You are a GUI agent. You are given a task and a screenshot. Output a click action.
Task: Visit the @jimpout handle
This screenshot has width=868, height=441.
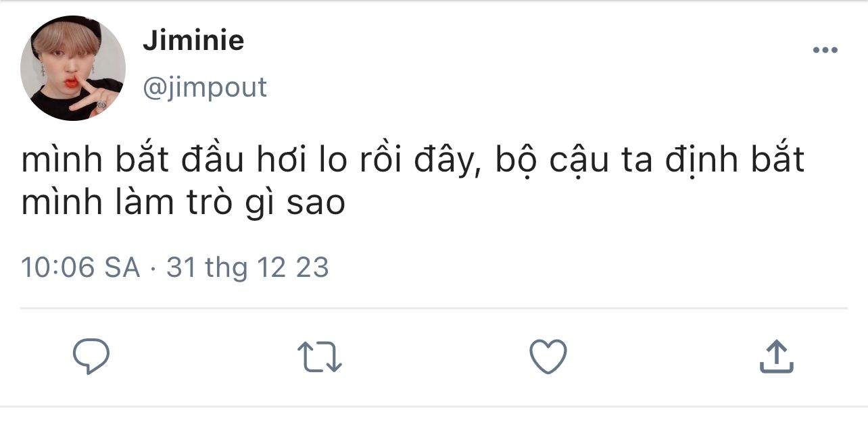[x=205, y=88]
